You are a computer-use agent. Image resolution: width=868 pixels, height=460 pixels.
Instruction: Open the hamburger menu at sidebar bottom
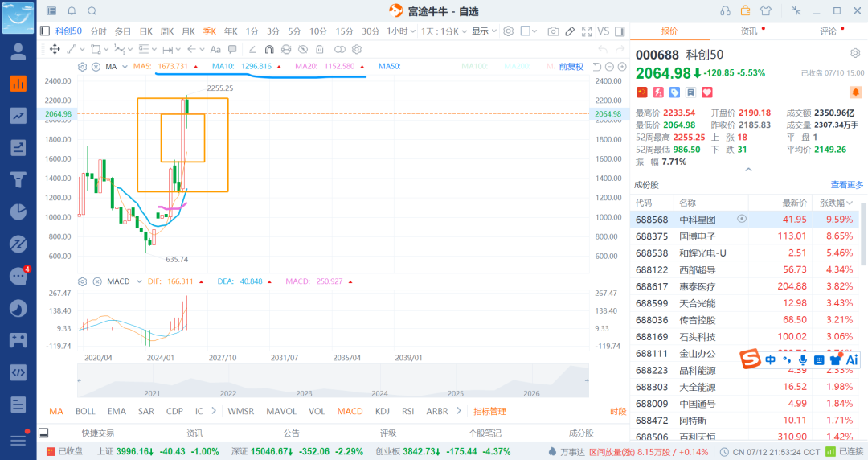(18, 440)
